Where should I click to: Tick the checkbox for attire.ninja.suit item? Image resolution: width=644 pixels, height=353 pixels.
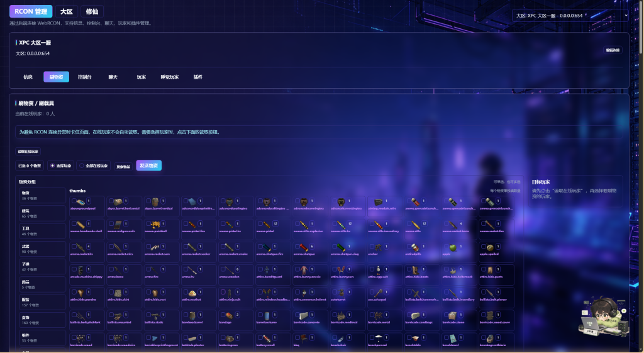223,292
